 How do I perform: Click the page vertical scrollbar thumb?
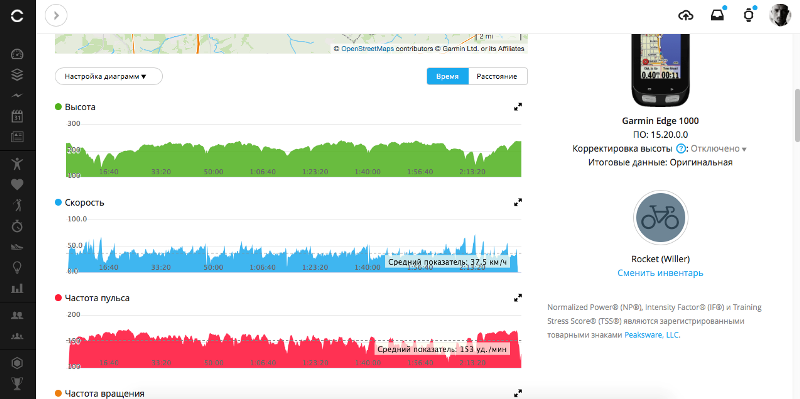click(x=796, y=115)
